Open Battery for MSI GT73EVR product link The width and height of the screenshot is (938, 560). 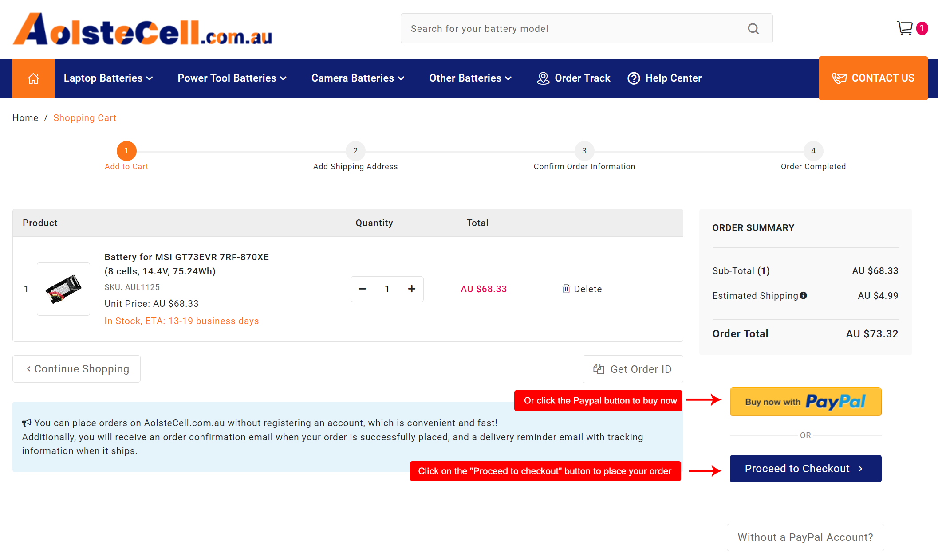(187, 264)
